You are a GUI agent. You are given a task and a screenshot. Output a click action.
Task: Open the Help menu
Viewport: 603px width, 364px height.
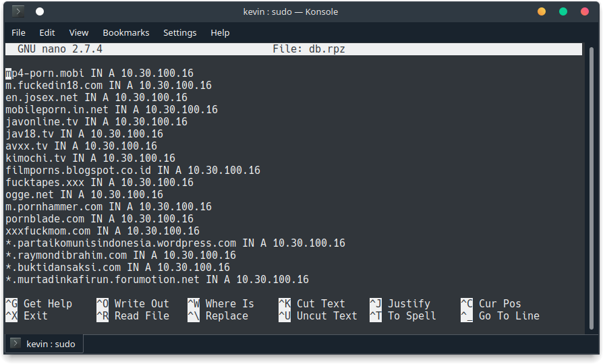tap(220, 32)
